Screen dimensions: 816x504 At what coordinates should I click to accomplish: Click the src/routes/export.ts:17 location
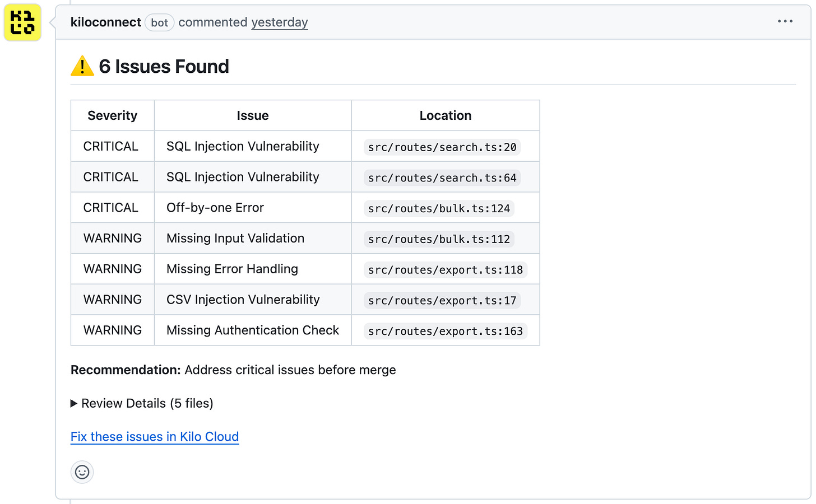point(442,301)
